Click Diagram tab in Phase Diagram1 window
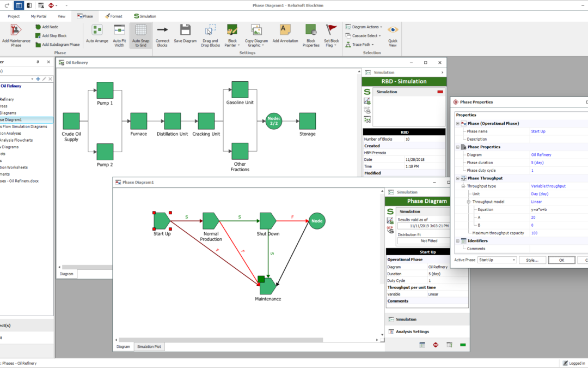Screen dimensions: 588x368 [123, 347]
